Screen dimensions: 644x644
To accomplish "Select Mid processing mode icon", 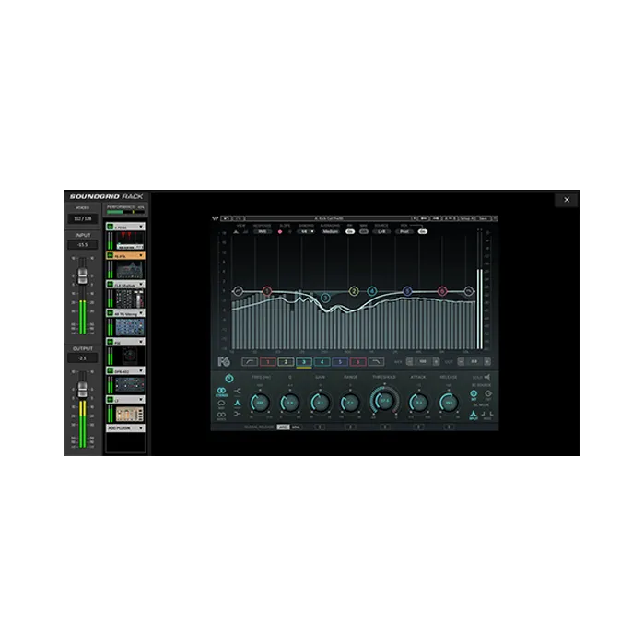I will 221,404.
